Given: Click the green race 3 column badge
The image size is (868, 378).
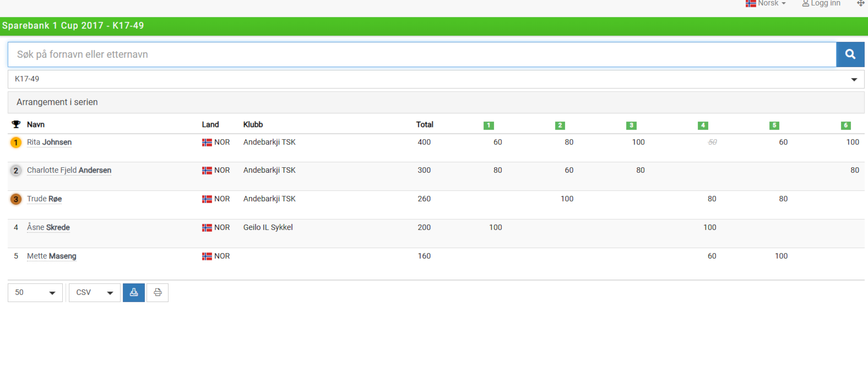Looking at the screenshot, I should pyautogui.click(x=632, y=125).
